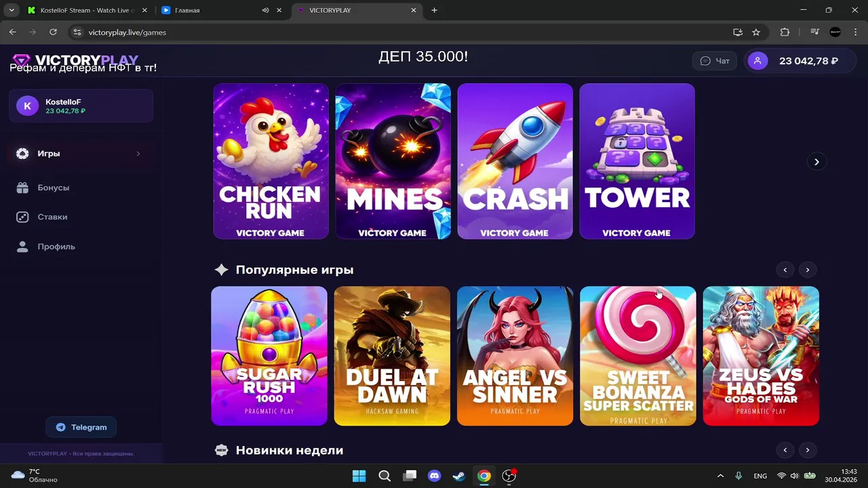Open Windows Start menu

point(359,476)
